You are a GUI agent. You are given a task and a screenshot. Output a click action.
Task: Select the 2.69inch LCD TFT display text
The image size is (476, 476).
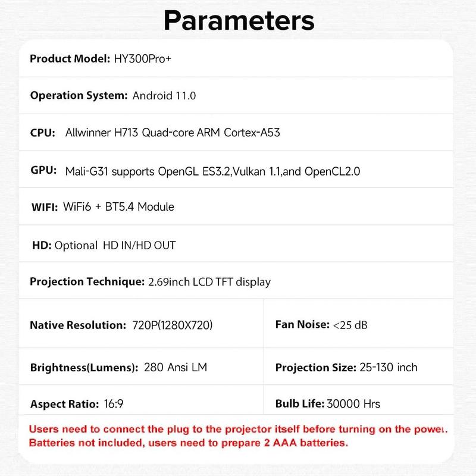point(209,282)
